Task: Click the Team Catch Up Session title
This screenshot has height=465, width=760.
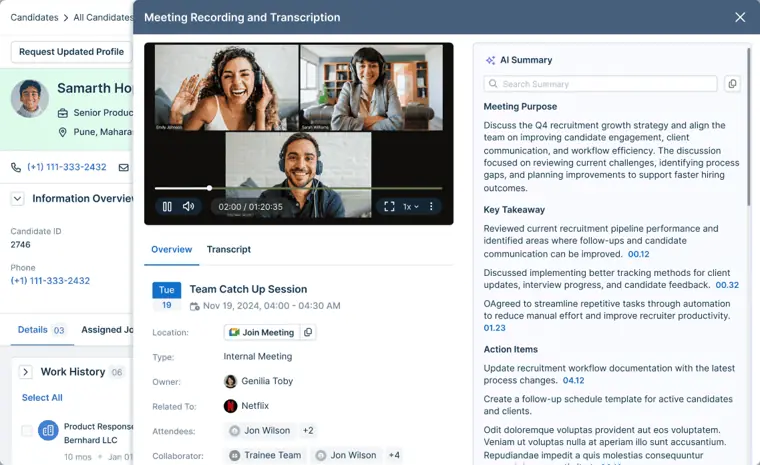Action: click(248, 289)
